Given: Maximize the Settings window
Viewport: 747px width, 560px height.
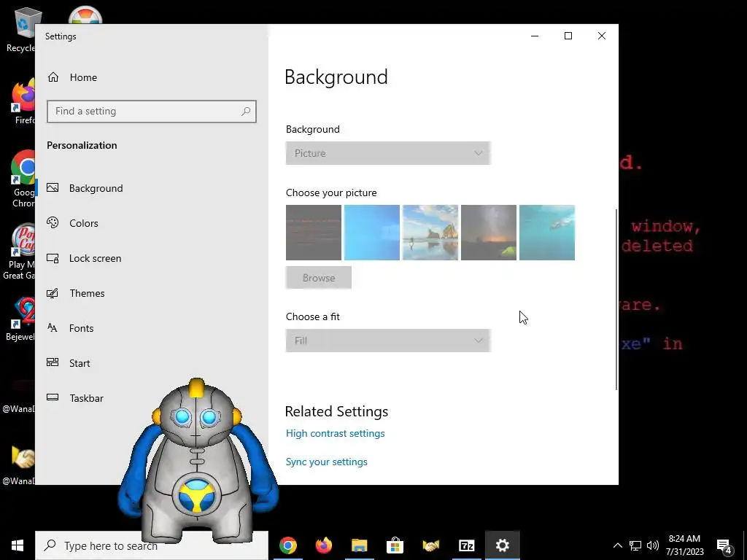Looking at the screenshot, I should 568,36.
